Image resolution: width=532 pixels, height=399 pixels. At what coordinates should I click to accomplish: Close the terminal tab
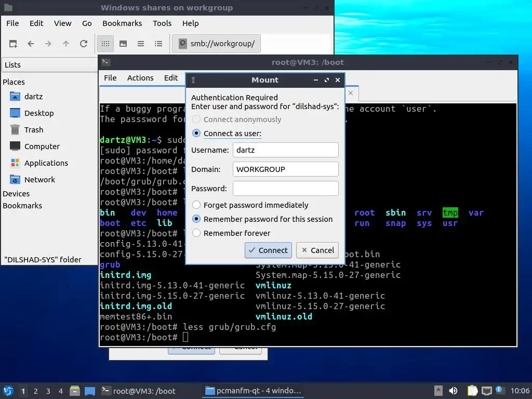tap(351, 93)
